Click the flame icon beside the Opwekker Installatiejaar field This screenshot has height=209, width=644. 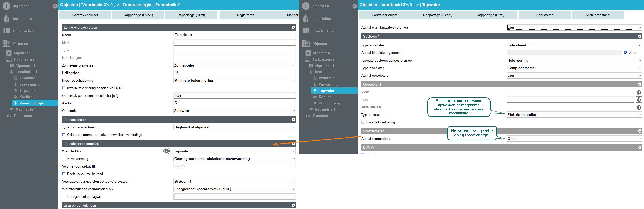tap(639, 107)
